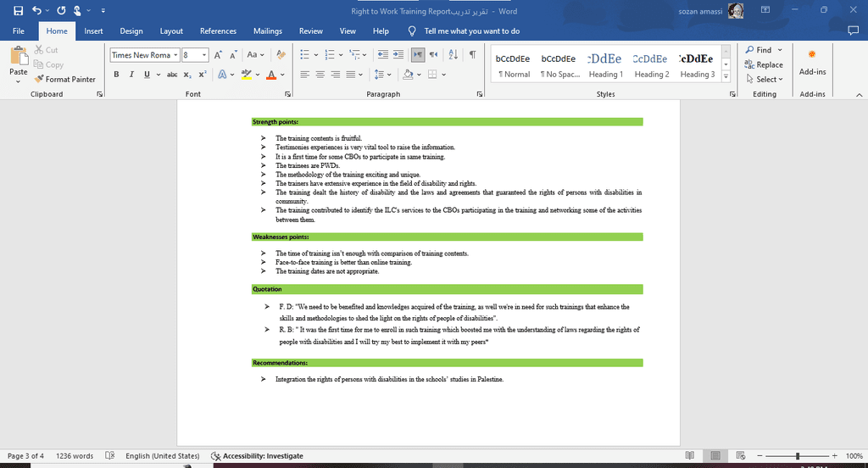This screenshot has width=868, height=468.
Task: Align text left
Action: click(304, 75)
